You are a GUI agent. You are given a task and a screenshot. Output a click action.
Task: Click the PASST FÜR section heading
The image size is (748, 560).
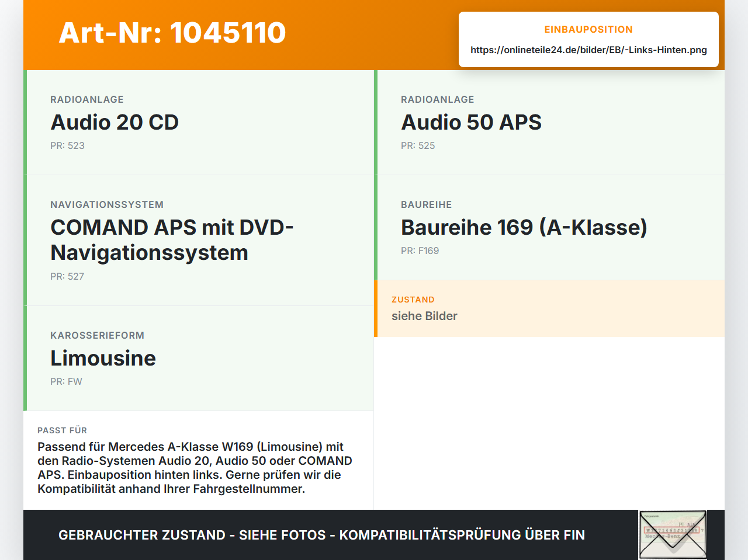click(x=62, y=430)
